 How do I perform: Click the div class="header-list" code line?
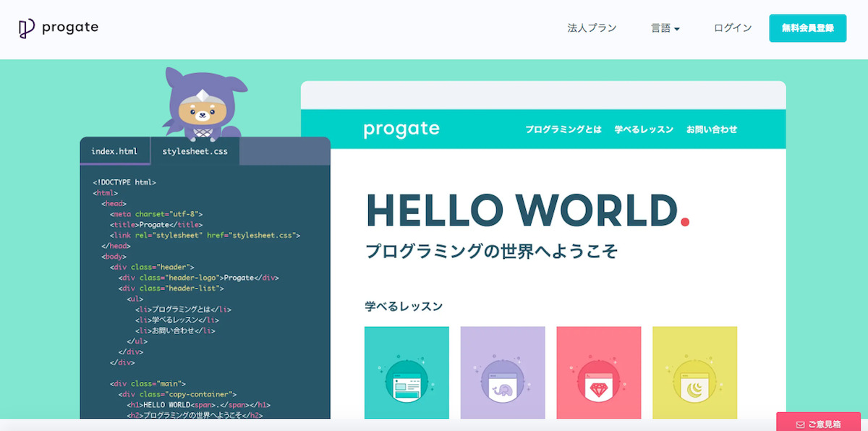(x=171, y=289)
